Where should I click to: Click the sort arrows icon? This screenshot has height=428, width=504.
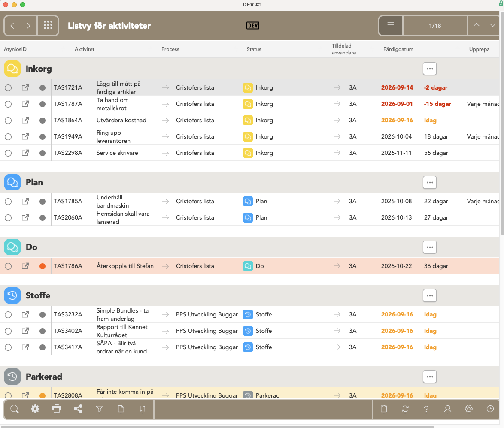pyautogui.click(x=143, y=409)
